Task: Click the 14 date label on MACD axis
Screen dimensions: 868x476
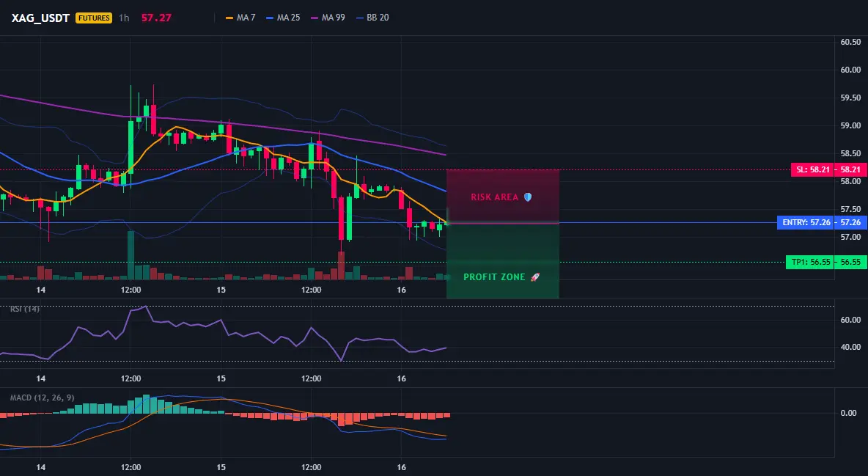Action: (x=40, y=467)
